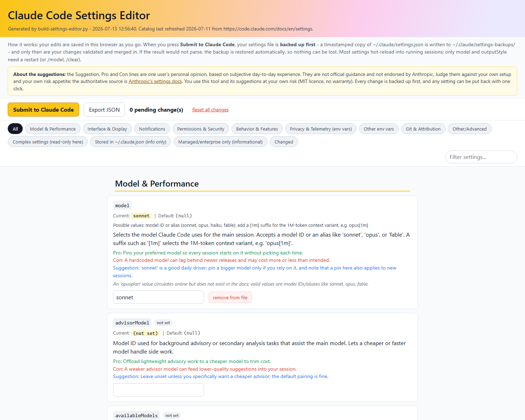
Task: Click the advisorModel Suggestion to leave unset
Action: (x=220, y=376)
